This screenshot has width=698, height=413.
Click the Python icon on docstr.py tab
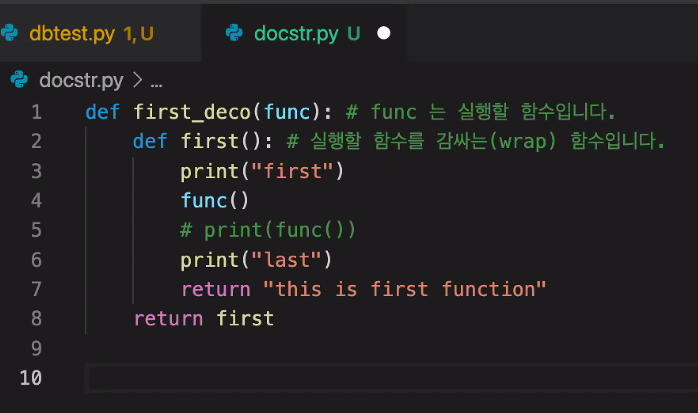point(234,33)
